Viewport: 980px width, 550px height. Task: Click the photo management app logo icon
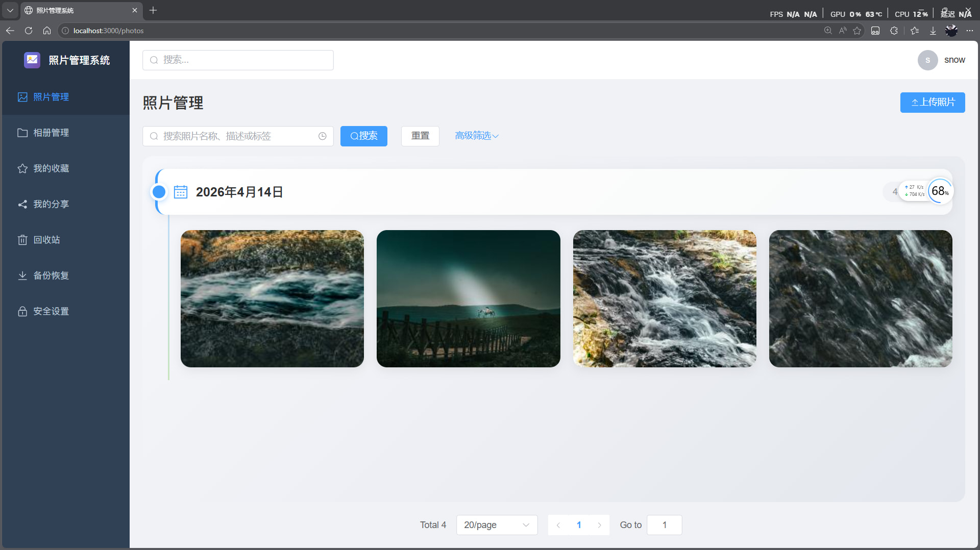[x=32, y=60]
